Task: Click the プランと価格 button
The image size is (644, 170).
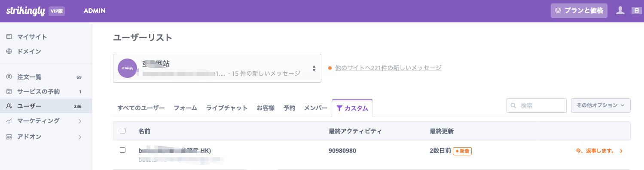Action: [x=579, y=11]
